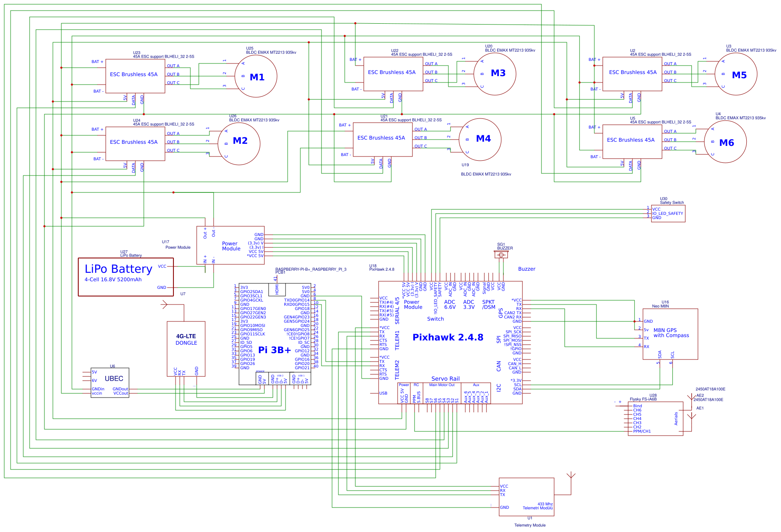Select the UBEC component block
The image size is (781, 532).
110,383
